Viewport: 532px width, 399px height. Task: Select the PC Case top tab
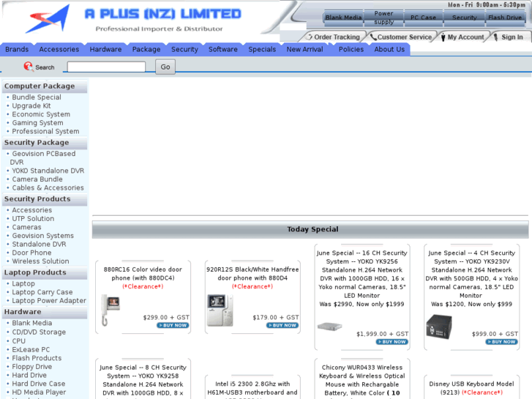[423, 18]
